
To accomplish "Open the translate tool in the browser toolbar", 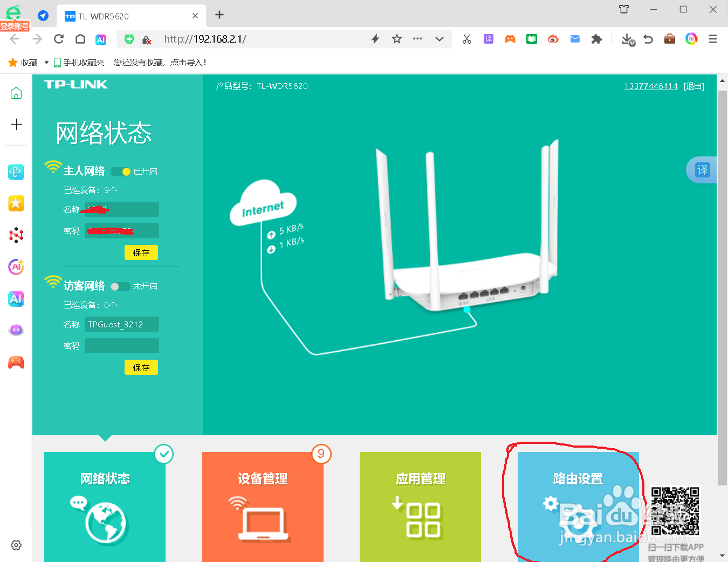I will pos(488,39).
